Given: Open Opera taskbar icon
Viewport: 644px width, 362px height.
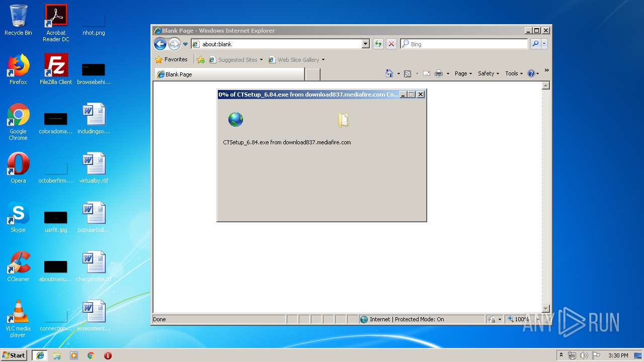Looking at the screenshot, I should (x=108, y=355).
